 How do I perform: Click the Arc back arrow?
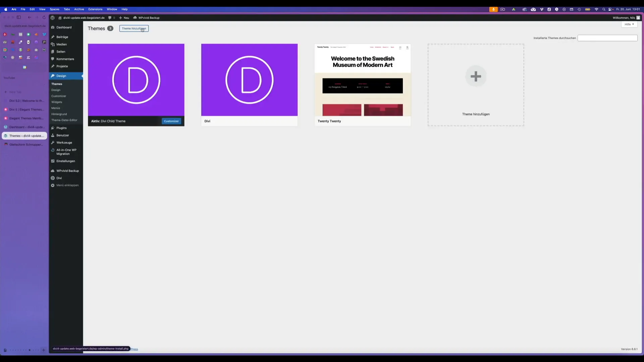tap(30, 17)
